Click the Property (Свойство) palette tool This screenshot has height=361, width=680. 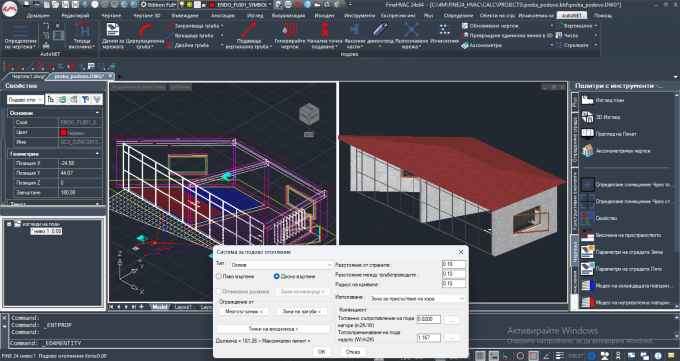coord(599,218)
